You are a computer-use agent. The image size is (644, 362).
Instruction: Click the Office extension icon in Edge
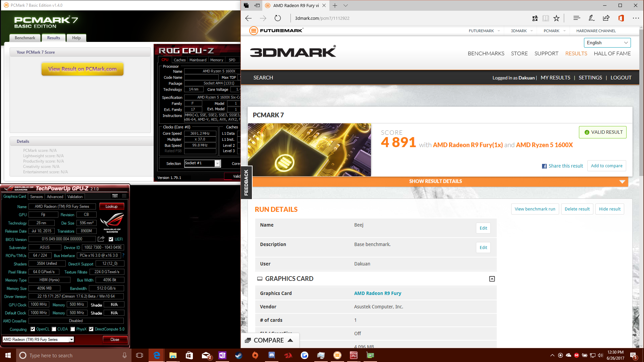click(x=621, y=18)
